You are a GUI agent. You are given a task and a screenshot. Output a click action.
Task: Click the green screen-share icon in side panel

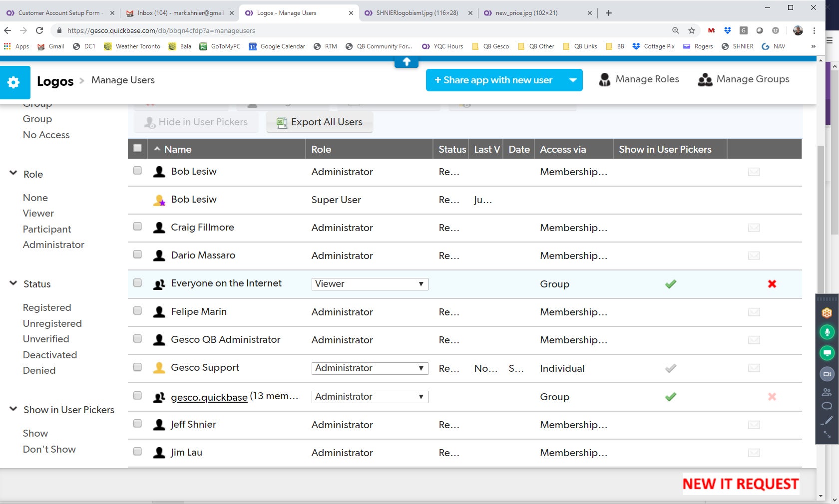click(827, 353)
